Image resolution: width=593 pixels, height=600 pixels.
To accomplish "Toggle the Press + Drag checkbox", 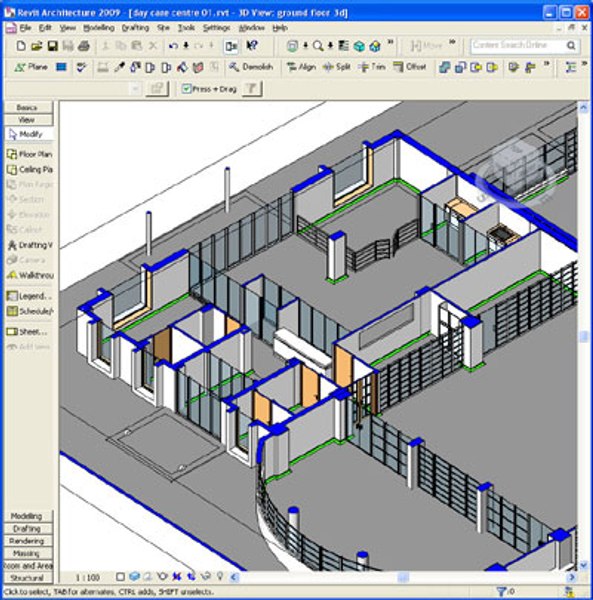I will [186, 89].
